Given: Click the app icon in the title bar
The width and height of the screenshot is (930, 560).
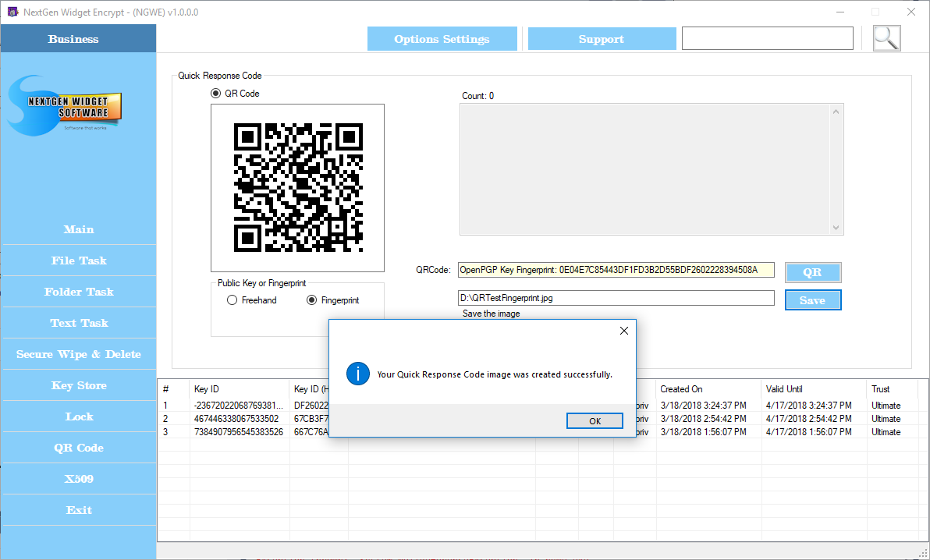Looking at the screenshot, I should click(12, 12).
